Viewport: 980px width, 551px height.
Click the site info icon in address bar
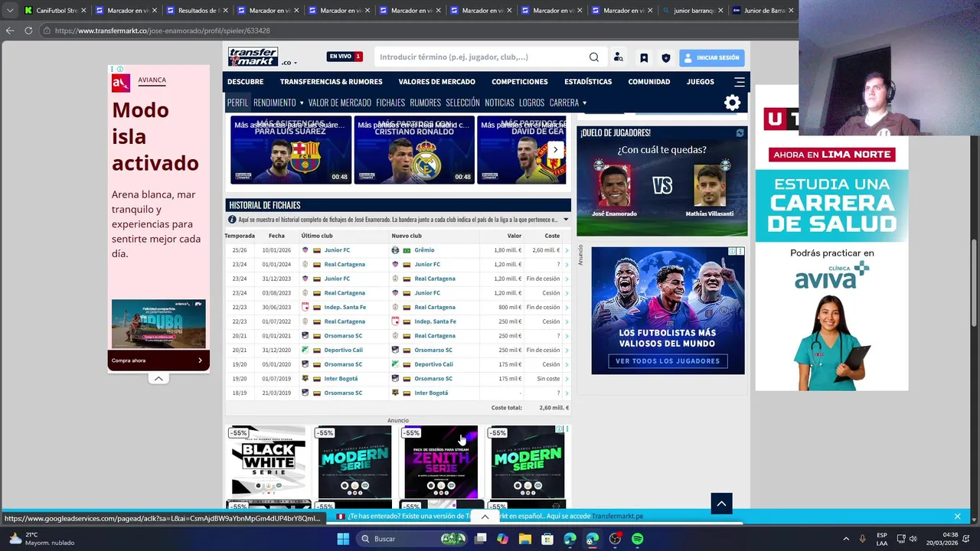point(47,31)
